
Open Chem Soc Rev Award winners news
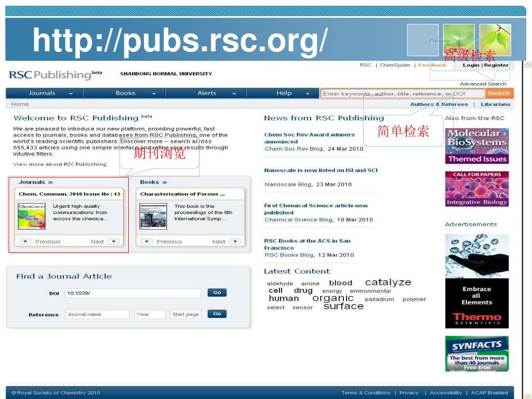(310, 138)
